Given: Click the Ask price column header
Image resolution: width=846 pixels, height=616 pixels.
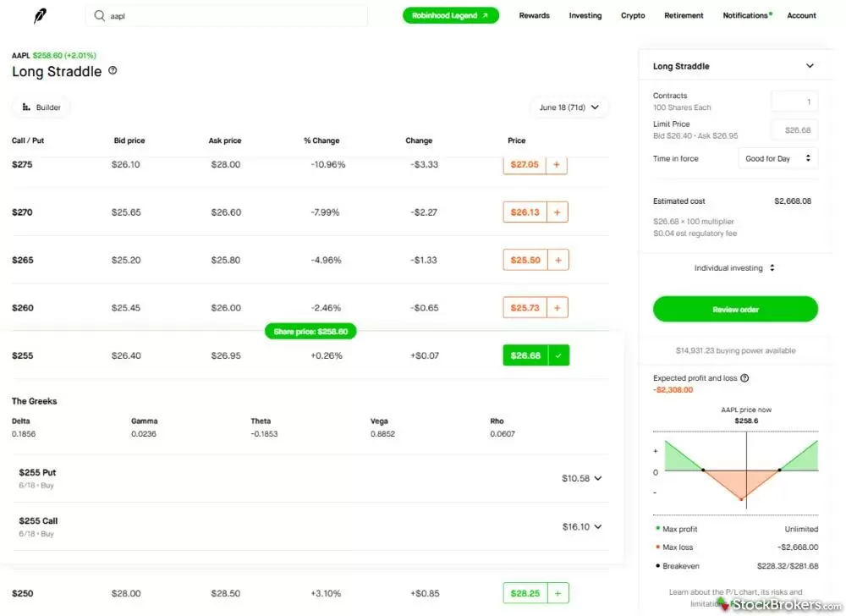Looking at the screenshot, I should (224, 140).
